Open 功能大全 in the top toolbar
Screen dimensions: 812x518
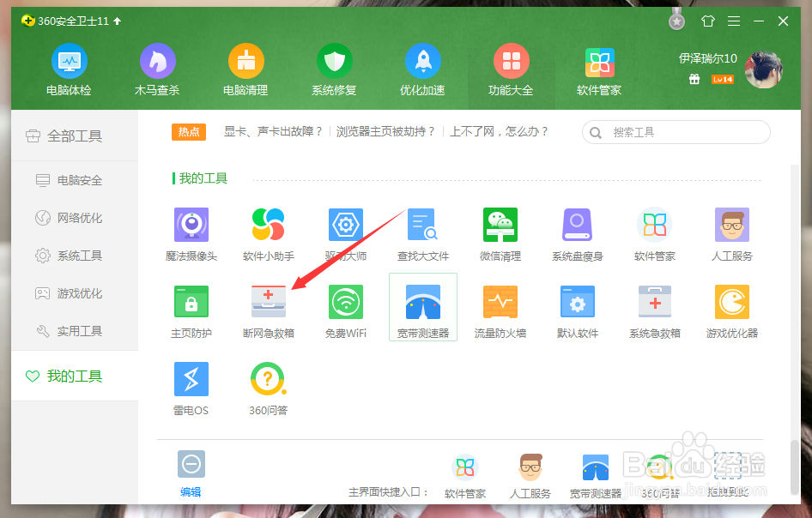(511, 69)
